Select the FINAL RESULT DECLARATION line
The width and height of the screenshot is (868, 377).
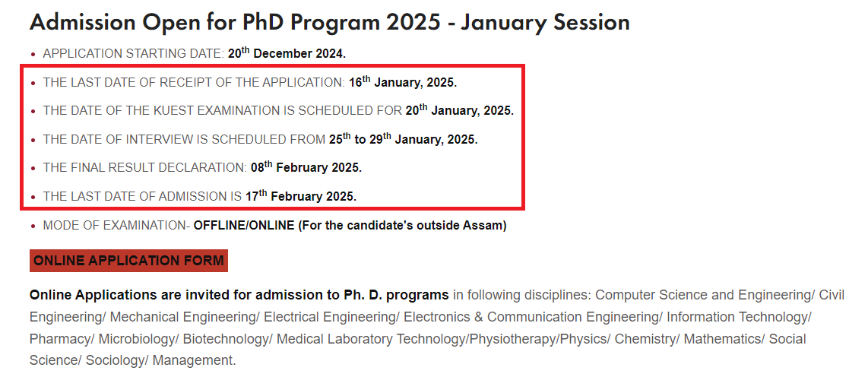tap(203, 167)
